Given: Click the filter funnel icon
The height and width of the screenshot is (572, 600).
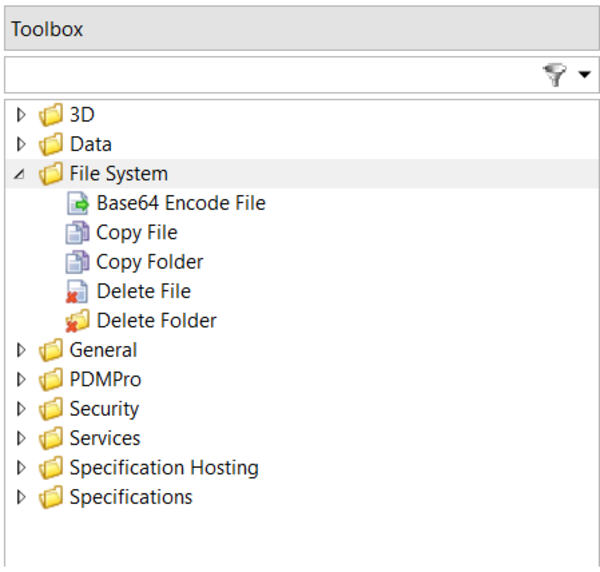Looking at the screenshot, I should coord(555,75).
